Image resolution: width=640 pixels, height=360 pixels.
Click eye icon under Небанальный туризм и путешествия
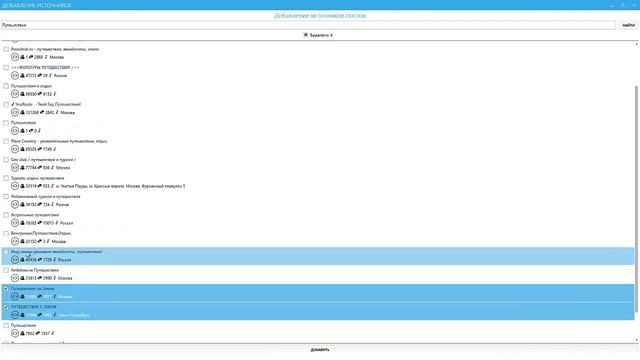[15, 204]
